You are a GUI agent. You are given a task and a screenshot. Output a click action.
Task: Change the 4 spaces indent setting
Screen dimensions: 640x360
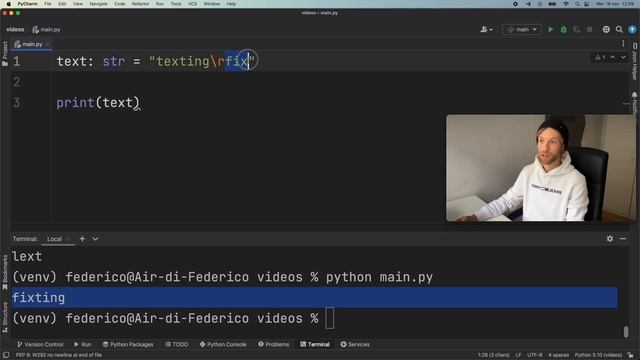(x=558, y=355)
